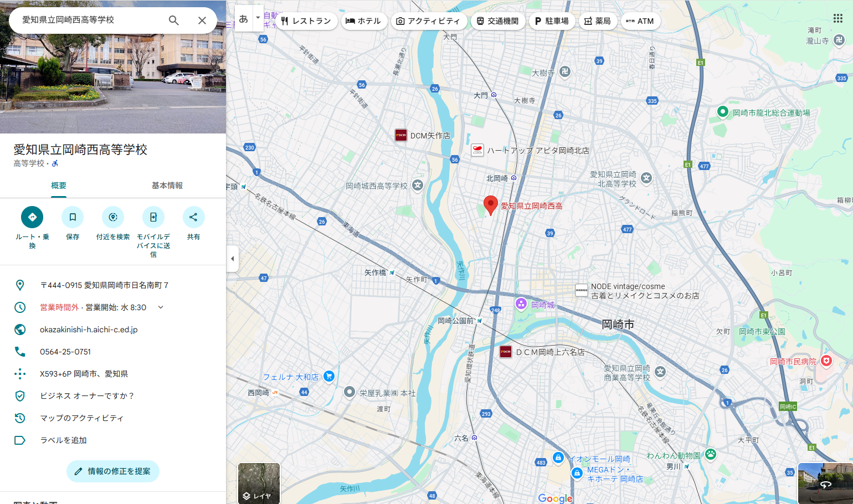Screen dimensions: 853x504
Task: Click the plus code X593+6P row
Action: [x=113, y=374]
